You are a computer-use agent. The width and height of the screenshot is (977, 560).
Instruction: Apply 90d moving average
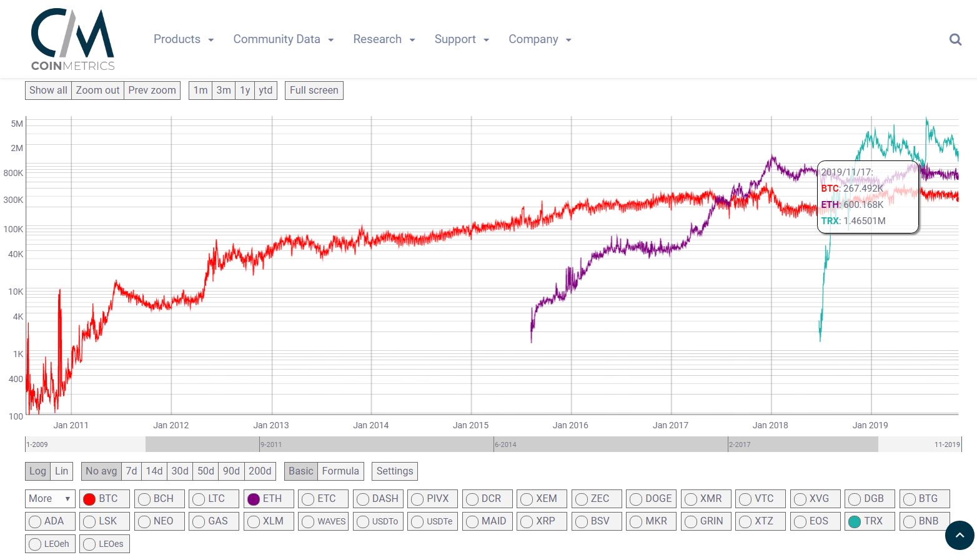(231, 471)
